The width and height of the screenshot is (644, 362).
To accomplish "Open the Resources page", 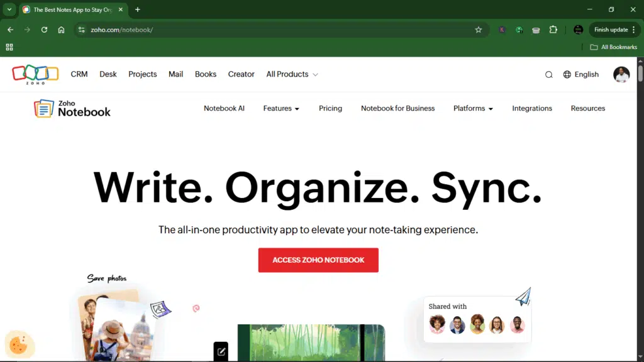I will tap(588, 108).
